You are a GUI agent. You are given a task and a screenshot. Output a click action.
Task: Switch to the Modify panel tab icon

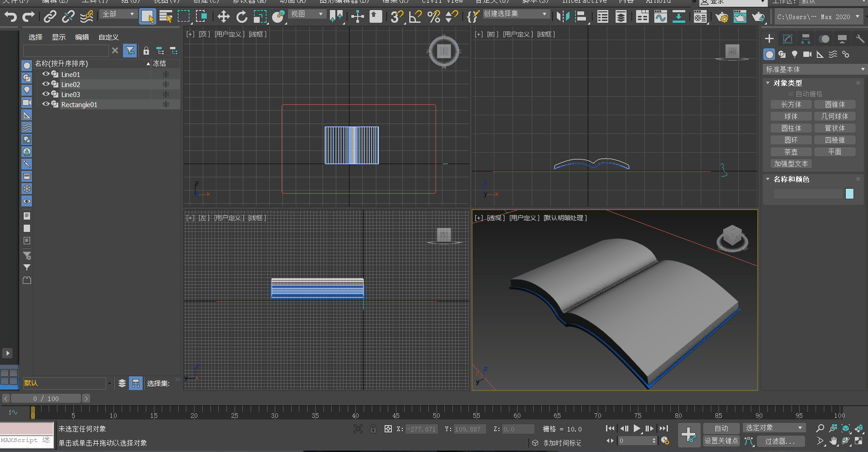click(x=787, y=39)
